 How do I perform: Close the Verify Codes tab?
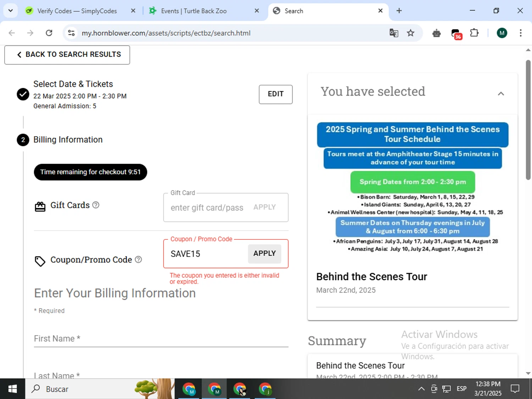click(133, 11)
